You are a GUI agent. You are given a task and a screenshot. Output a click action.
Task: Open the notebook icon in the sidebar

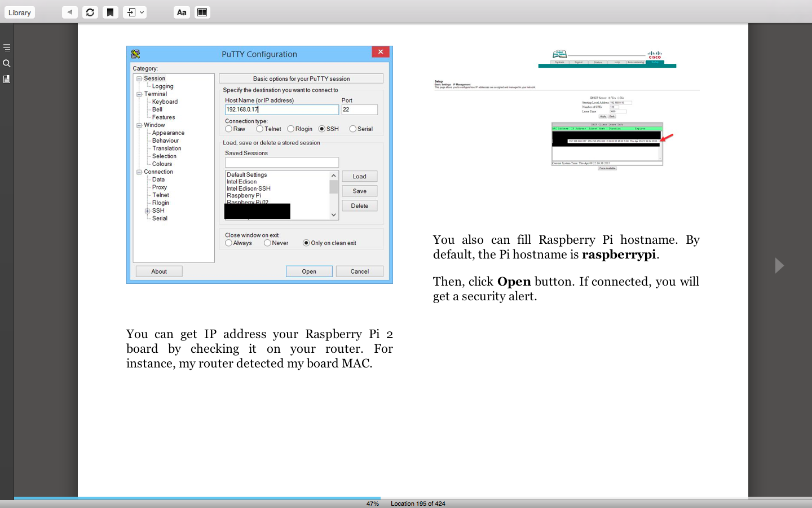(x=7, y=79)
